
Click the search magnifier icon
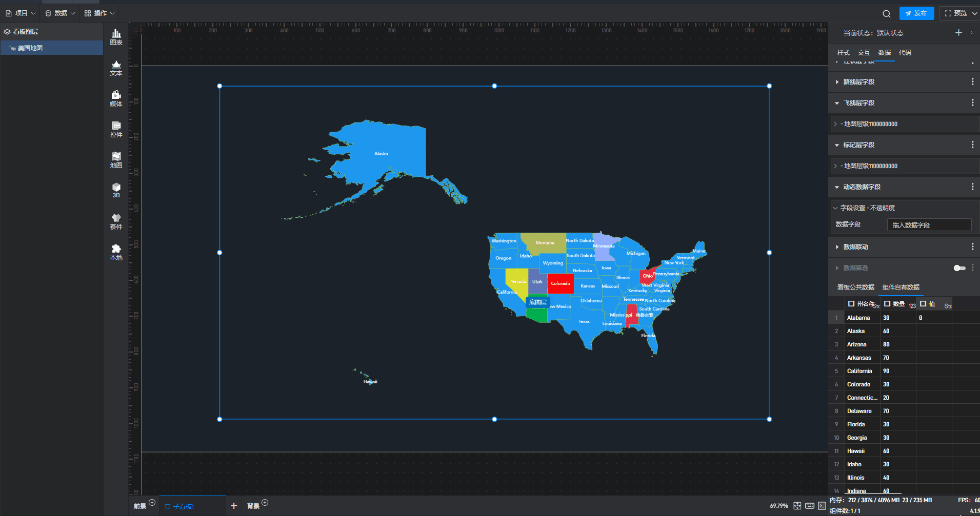tap(886, 14)
